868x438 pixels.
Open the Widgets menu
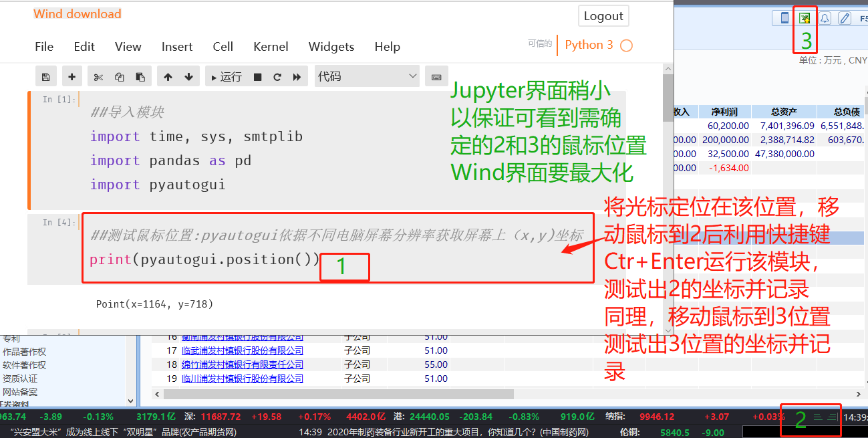click(x=331, y=46)
